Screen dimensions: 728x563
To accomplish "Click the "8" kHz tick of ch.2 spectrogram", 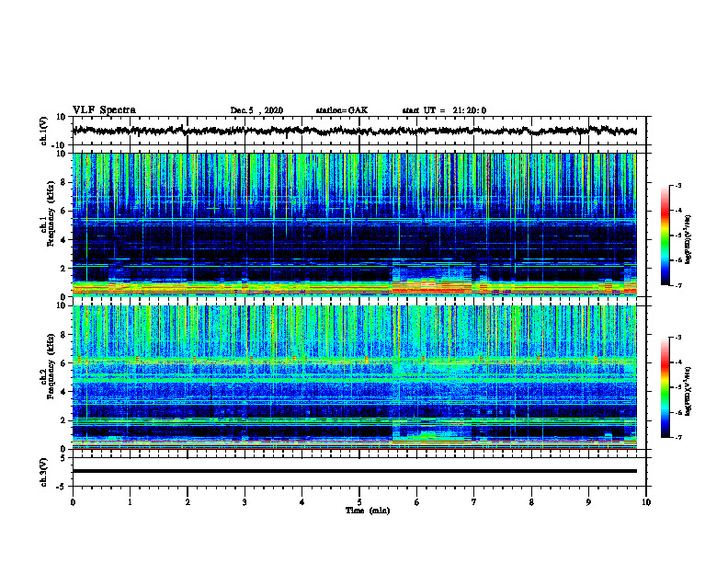I will click(63, 335).
